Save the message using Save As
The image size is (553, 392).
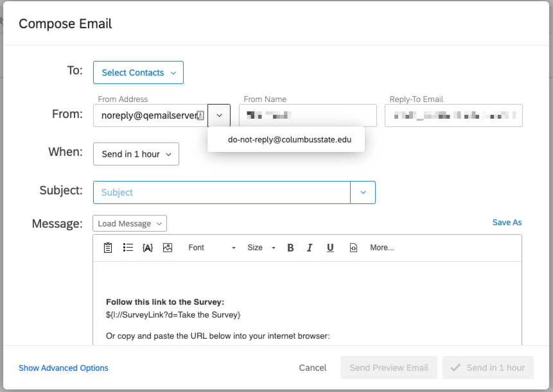pyautogui.click(x=507, y=222)
